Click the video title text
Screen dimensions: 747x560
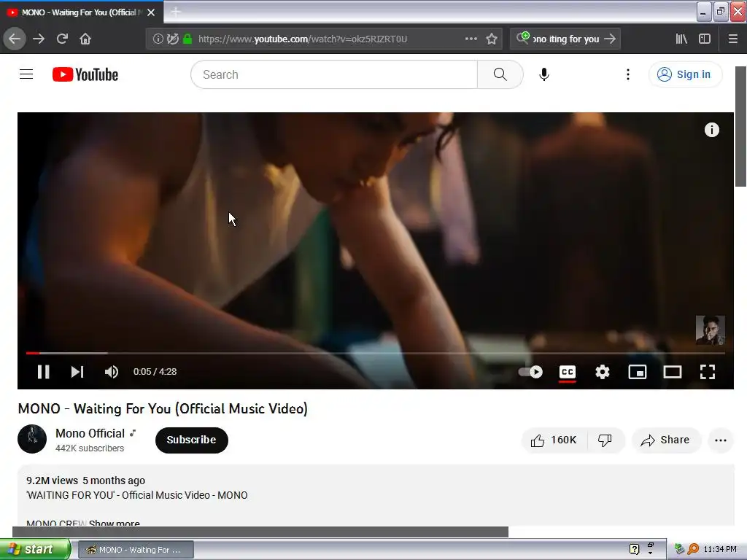(x=163, y=408)
